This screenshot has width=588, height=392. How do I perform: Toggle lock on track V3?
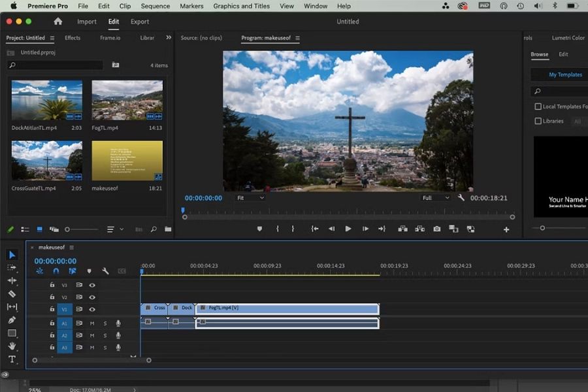pos(52,285)
